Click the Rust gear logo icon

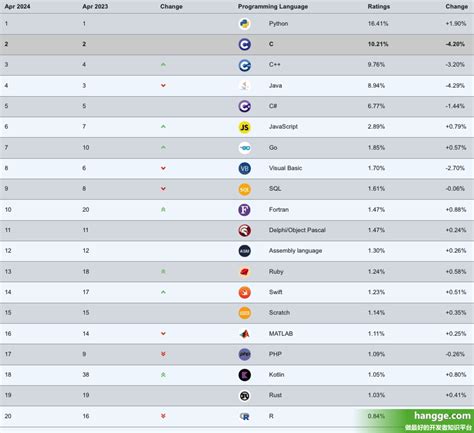tap(245, 396)
